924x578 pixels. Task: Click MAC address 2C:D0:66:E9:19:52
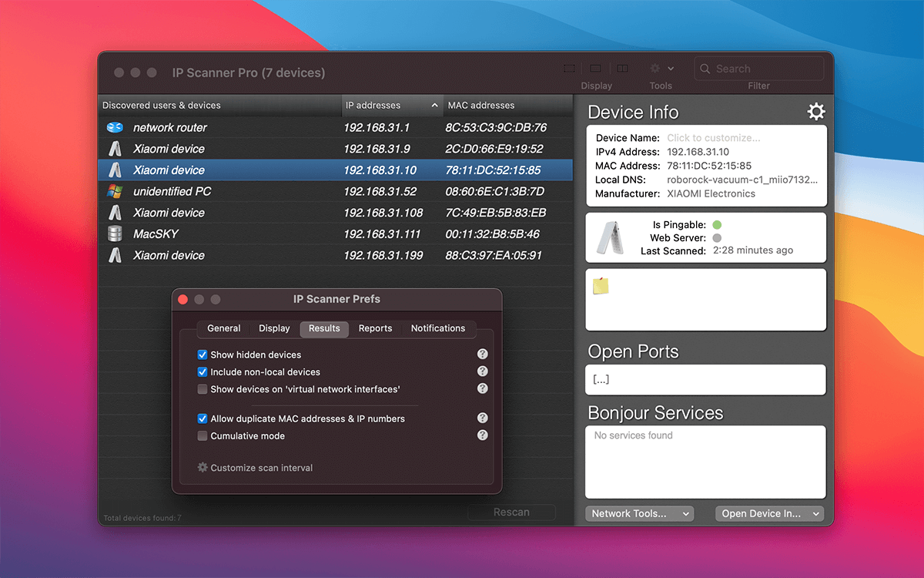[494, 149]
